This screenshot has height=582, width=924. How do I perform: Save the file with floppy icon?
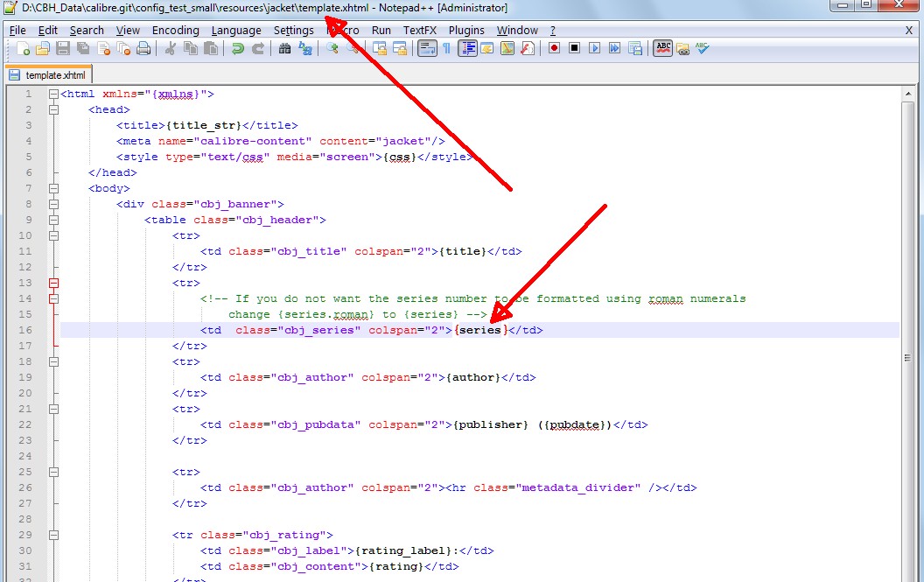click(x=62, y=48)
